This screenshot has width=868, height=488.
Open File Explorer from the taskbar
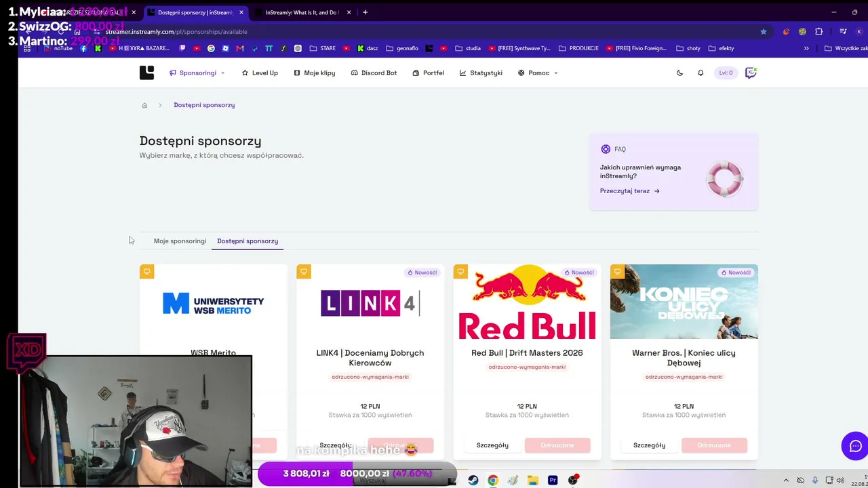(x=533, y=480)
